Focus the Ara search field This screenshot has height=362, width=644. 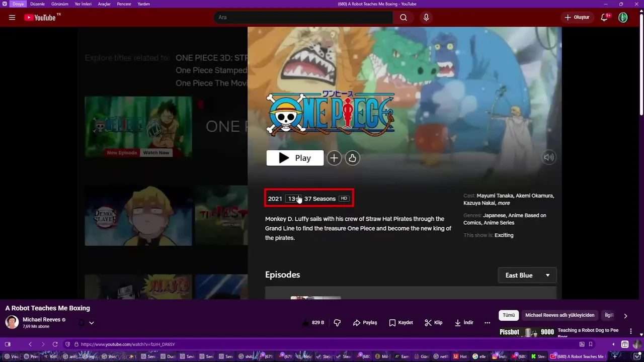pos(303,18)
